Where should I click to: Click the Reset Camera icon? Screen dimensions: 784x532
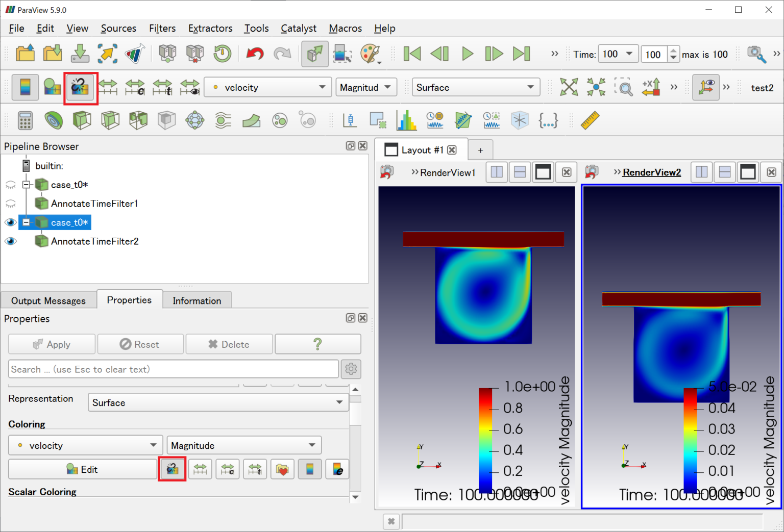(x=569, y=88)
